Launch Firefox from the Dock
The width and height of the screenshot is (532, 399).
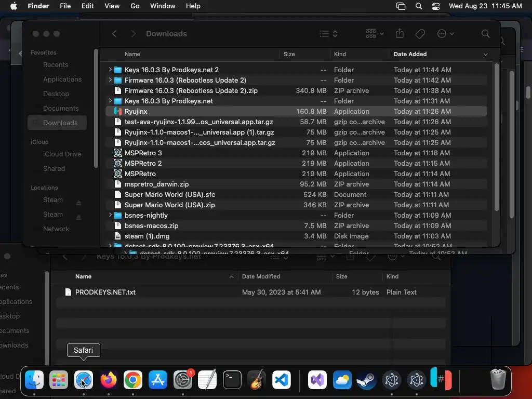[108, 380]
